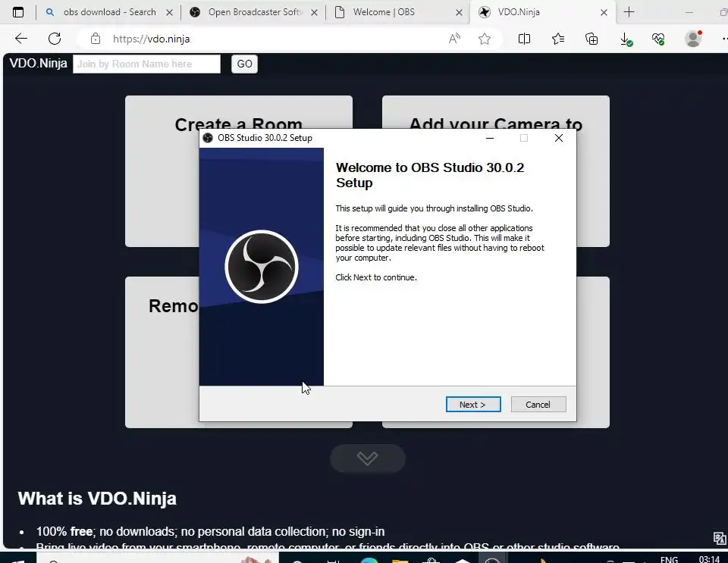Click the Welcome to OBS Studio 30.0.2 Setup heading
This screenshot has width=728, height=563.
tap(430, 175)
